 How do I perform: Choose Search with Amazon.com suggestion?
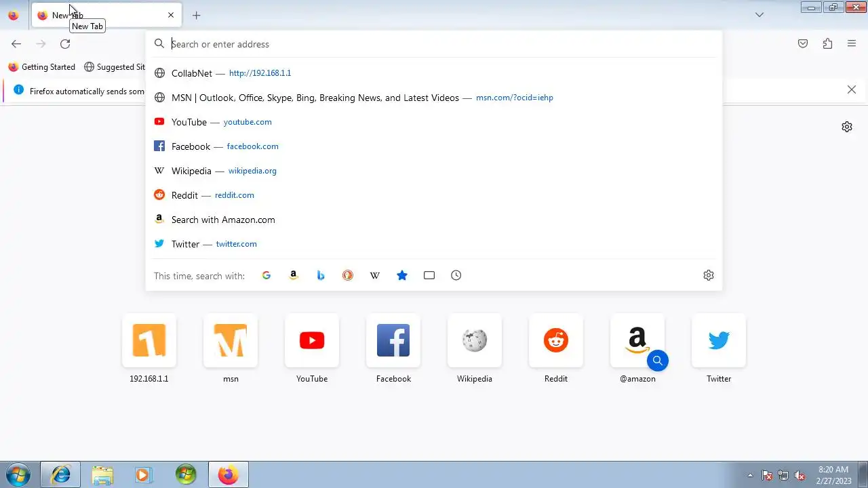pos(434,220)
